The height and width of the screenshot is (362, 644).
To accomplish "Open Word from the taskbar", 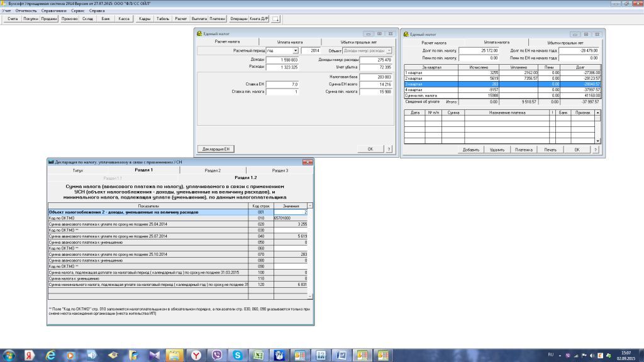I will click(x=341, y=356).
